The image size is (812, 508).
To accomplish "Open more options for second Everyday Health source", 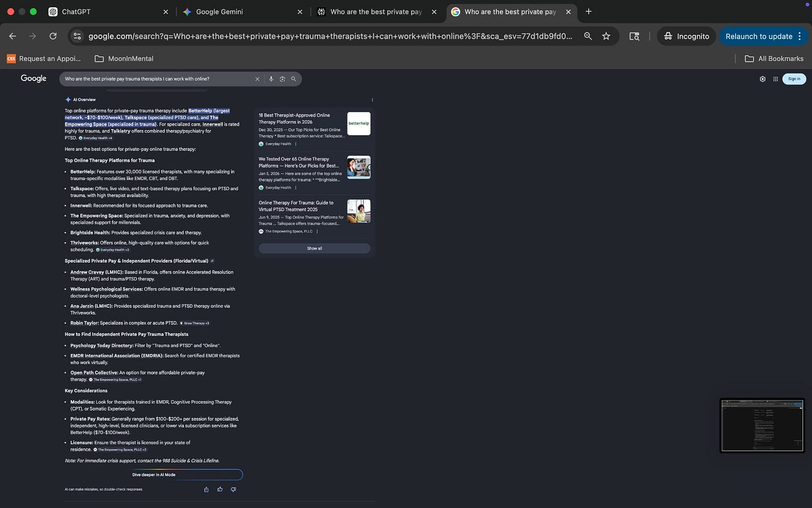I will pyautogui.click(x=296, y=188).
